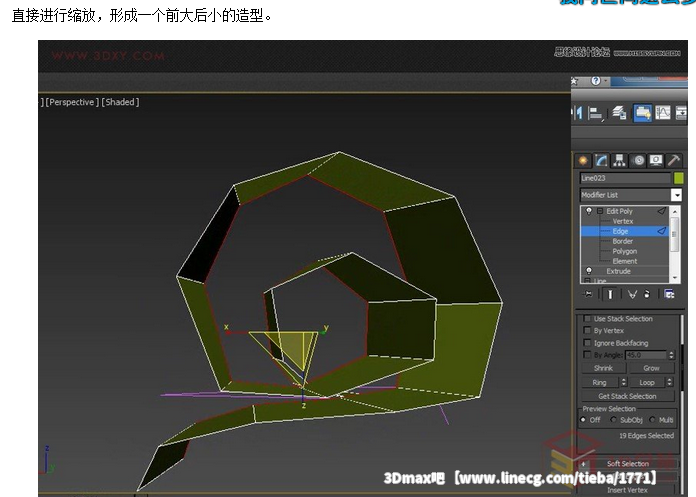
Task: Open the Schematic View icon
Action: tap(681, 113)
